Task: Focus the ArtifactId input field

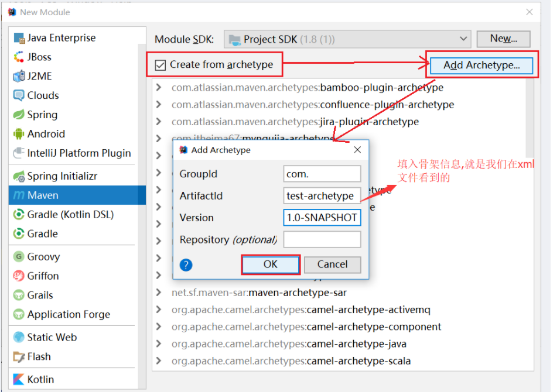Action: [x=322, y=196]
